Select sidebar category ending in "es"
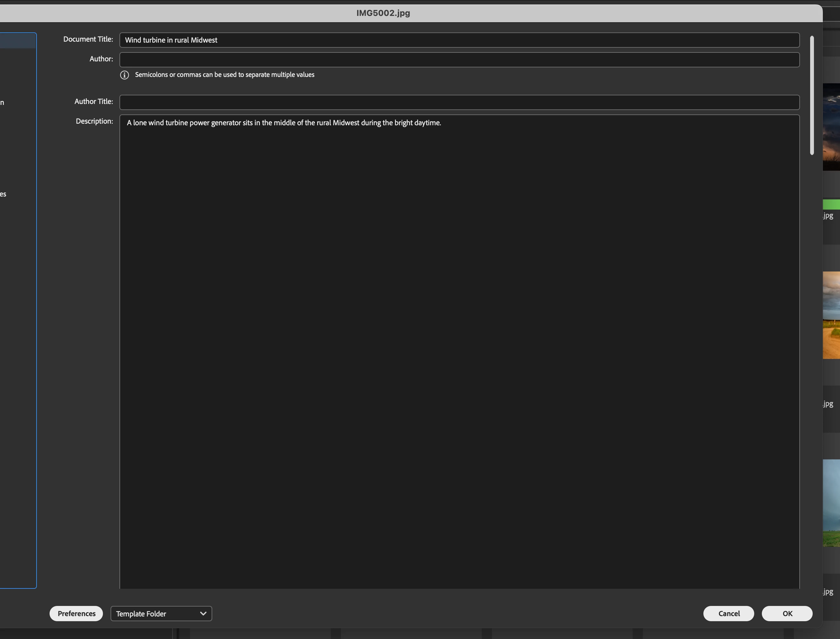This screenshot has width=840, height=639. pos(3,194)
